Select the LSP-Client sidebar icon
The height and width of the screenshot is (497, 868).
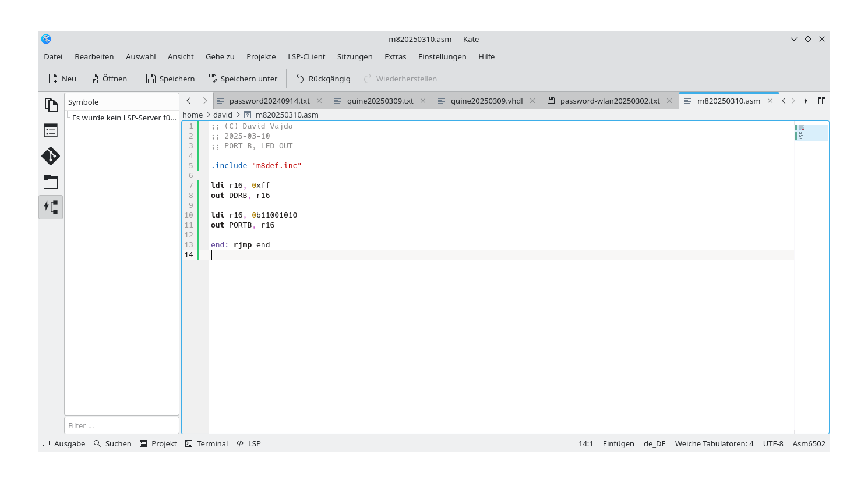51,207
